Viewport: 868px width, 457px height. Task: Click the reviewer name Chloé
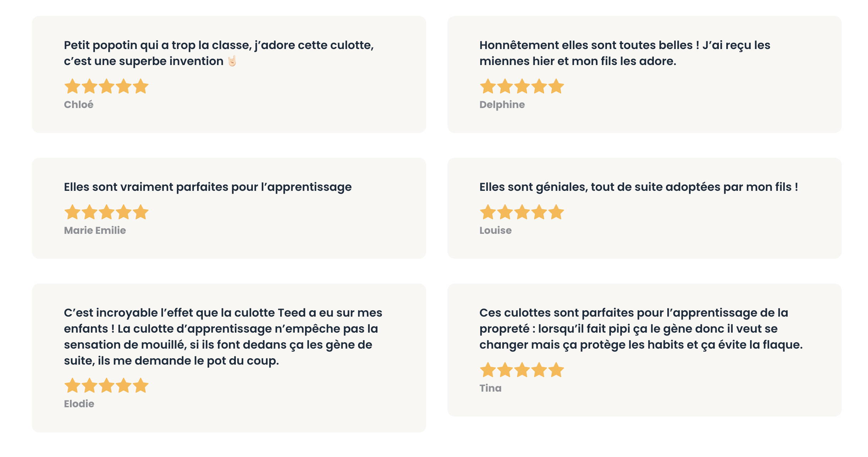coord(78,104)
